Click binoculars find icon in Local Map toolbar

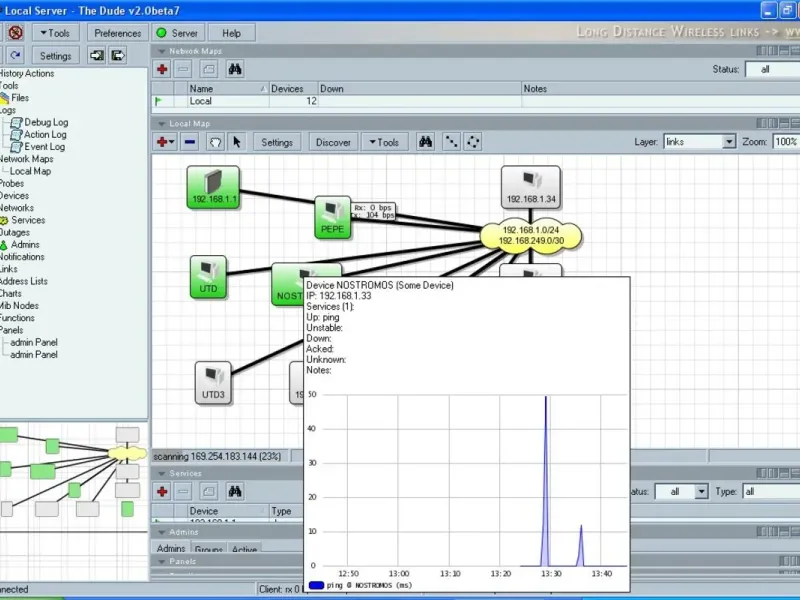tap(426, 142)
